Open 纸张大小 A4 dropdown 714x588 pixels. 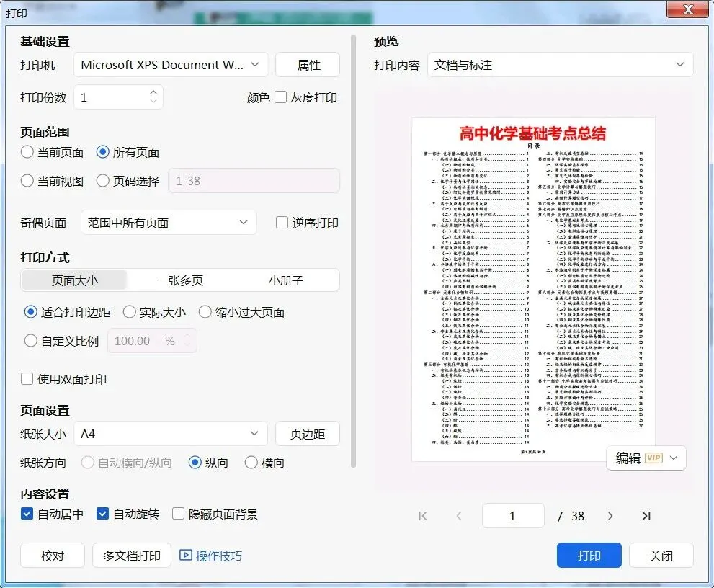click(171, 434)
